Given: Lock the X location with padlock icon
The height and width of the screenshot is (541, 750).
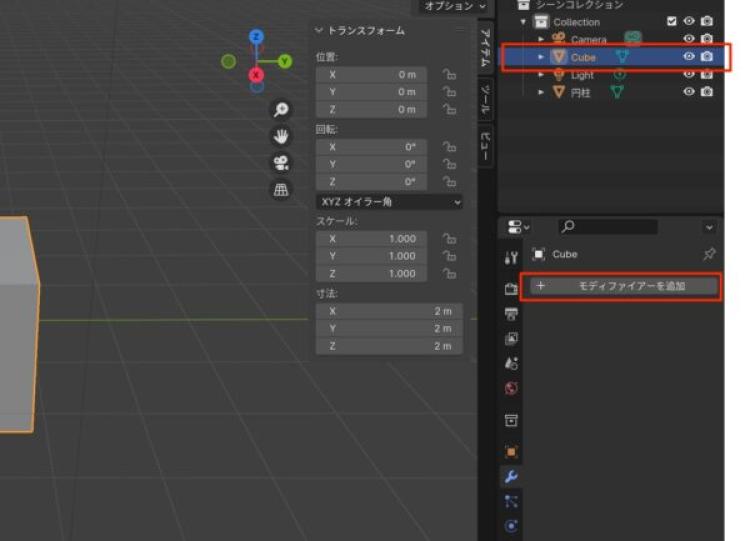Looking at the screenshot, I should 449,74.
